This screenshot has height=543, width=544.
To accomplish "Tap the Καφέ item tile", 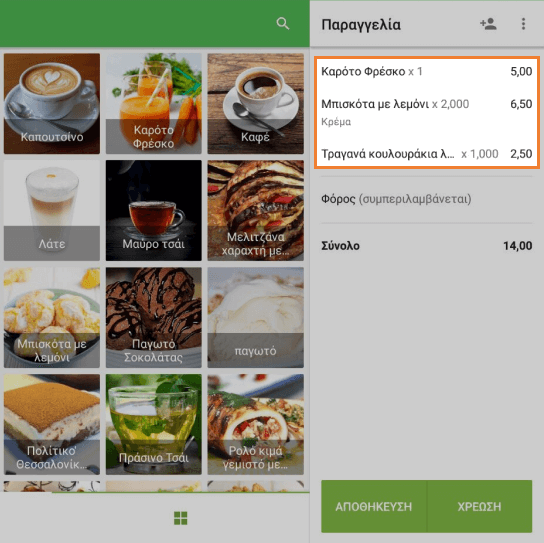I will click(x=255, y=103).
